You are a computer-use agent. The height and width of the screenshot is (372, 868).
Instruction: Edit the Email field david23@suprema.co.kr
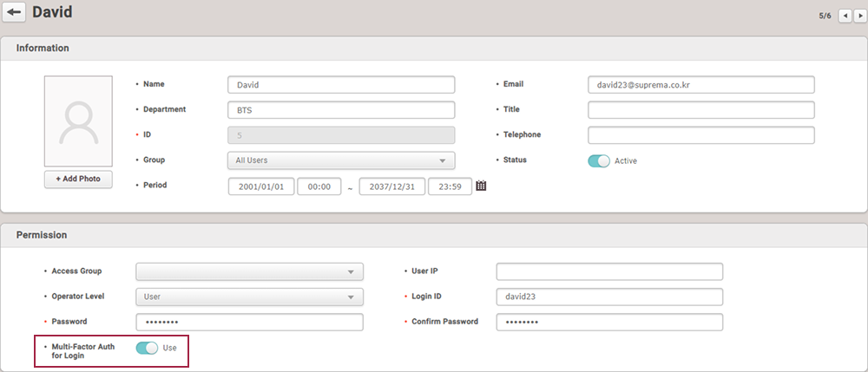point(701,85)
